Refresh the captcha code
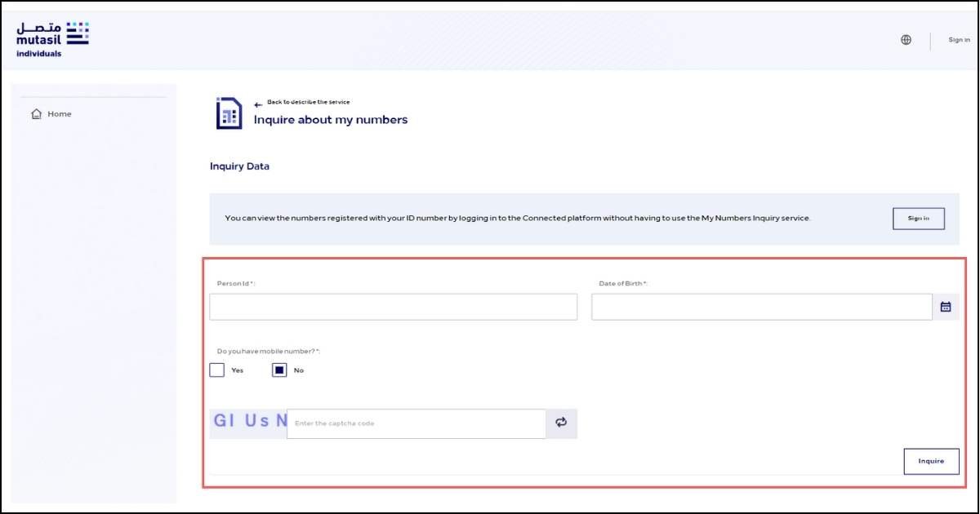 pyautogui.click(x=560, y=423)
